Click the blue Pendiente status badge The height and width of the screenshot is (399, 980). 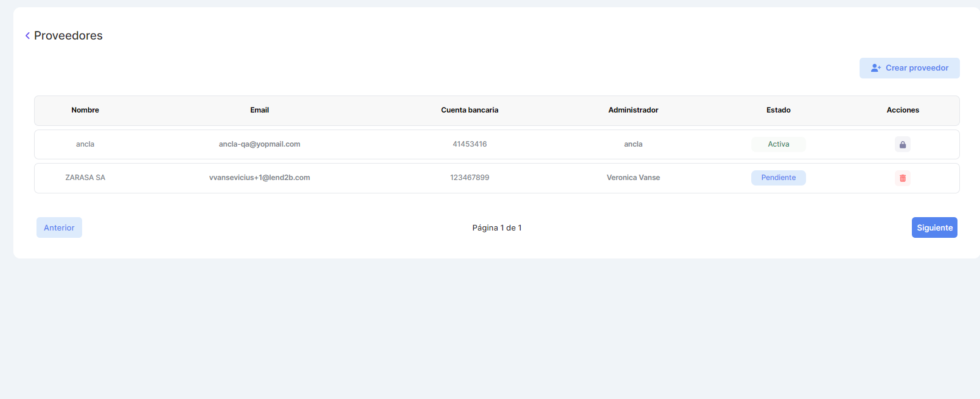pyautogui.click(x=778, y=178)
